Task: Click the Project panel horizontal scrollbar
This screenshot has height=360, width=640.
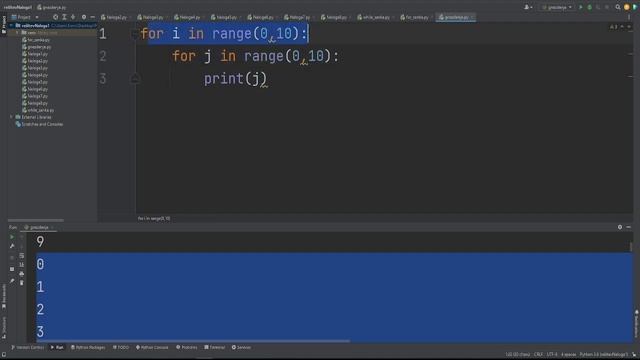Action: click(36, 220)
